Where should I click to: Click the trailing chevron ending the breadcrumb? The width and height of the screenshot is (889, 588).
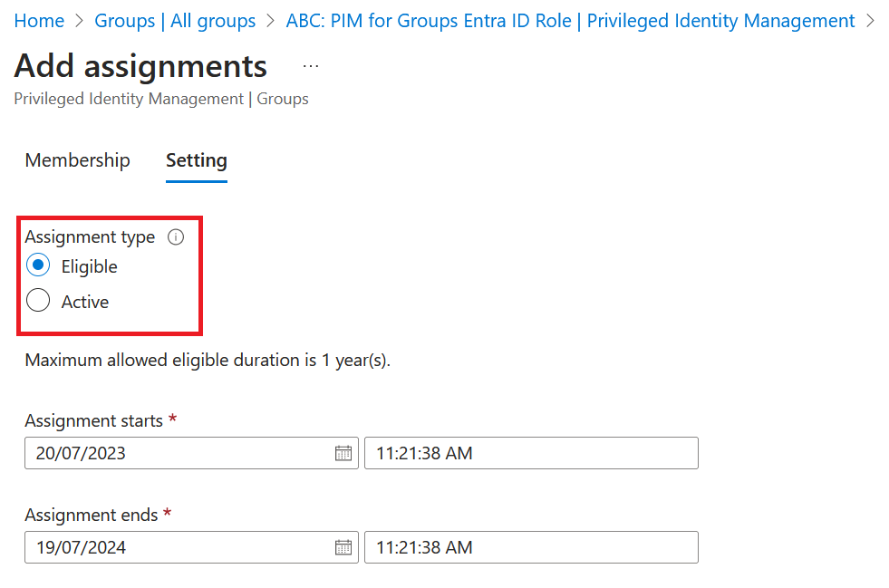(871, 21)
